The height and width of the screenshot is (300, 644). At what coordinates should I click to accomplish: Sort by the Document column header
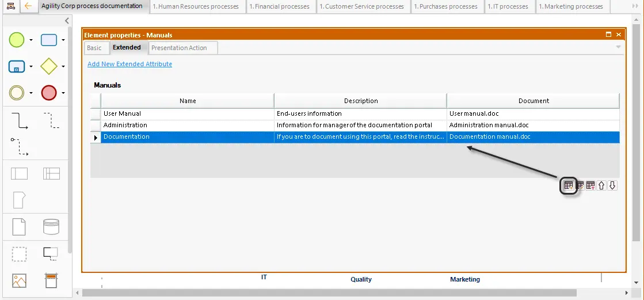pos(534,101)
